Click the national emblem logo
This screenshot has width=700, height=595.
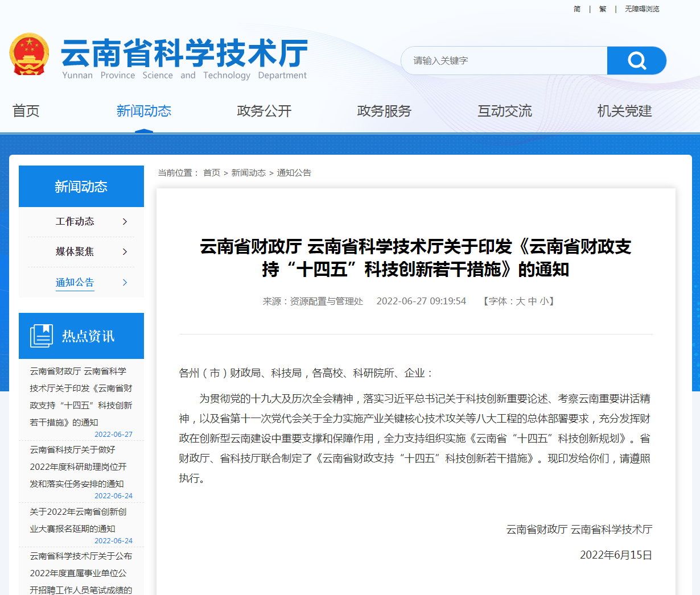coord(28,55)
